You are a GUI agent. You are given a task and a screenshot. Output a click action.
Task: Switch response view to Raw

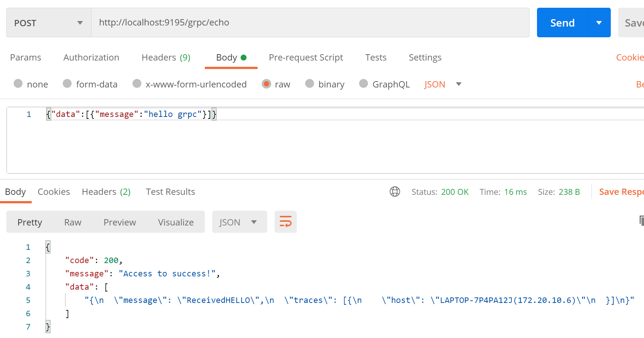pyautogui.click(x=73, y=222)
